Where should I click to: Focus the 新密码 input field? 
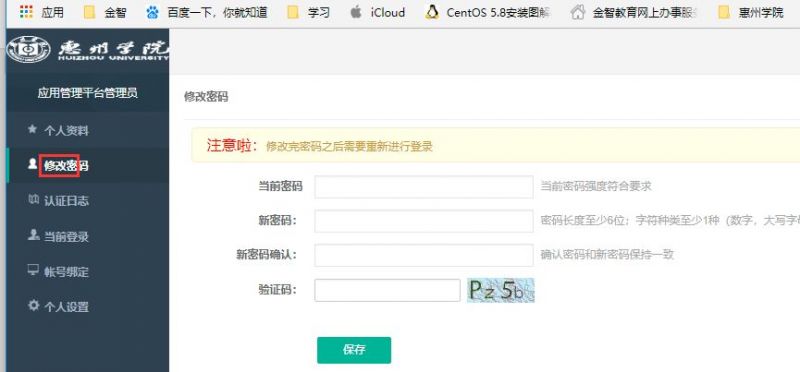pos(424,221)
